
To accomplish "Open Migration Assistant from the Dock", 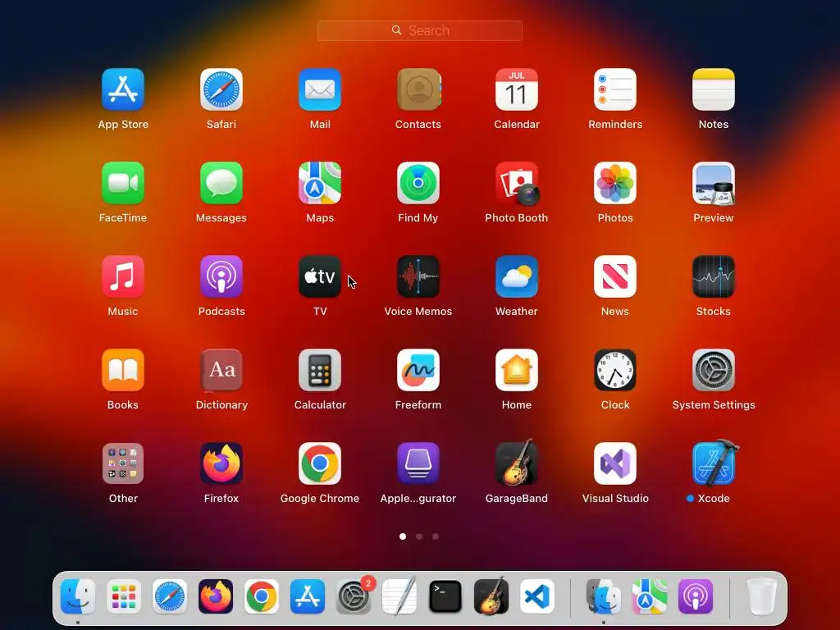I will pos(604,596).
